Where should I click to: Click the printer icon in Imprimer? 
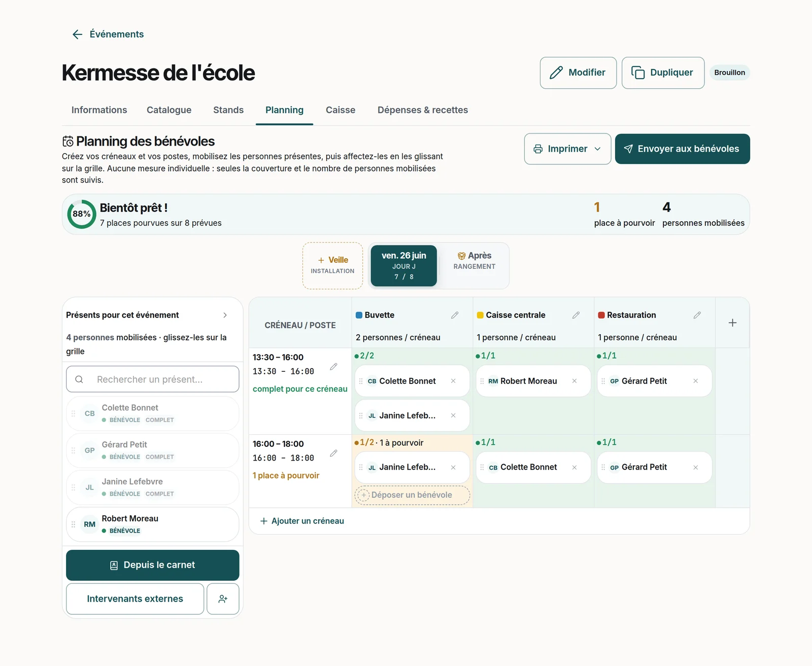pos(538,149)
